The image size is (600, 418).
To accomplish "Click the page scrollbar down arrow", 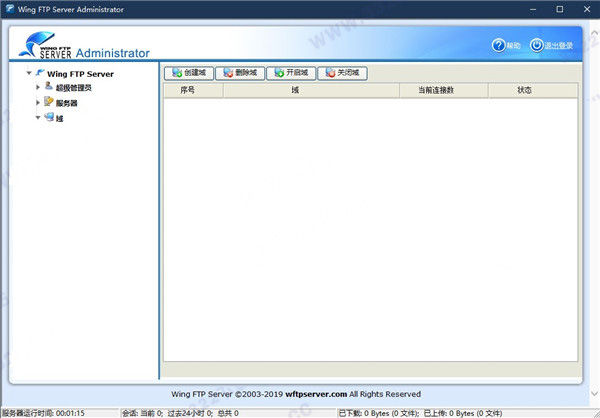I will 594,393.
